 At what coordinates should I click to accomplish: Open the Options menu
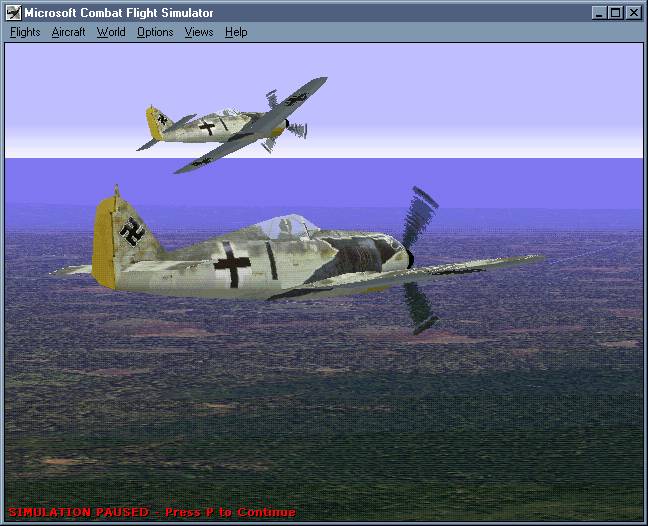tap(155, 32)
